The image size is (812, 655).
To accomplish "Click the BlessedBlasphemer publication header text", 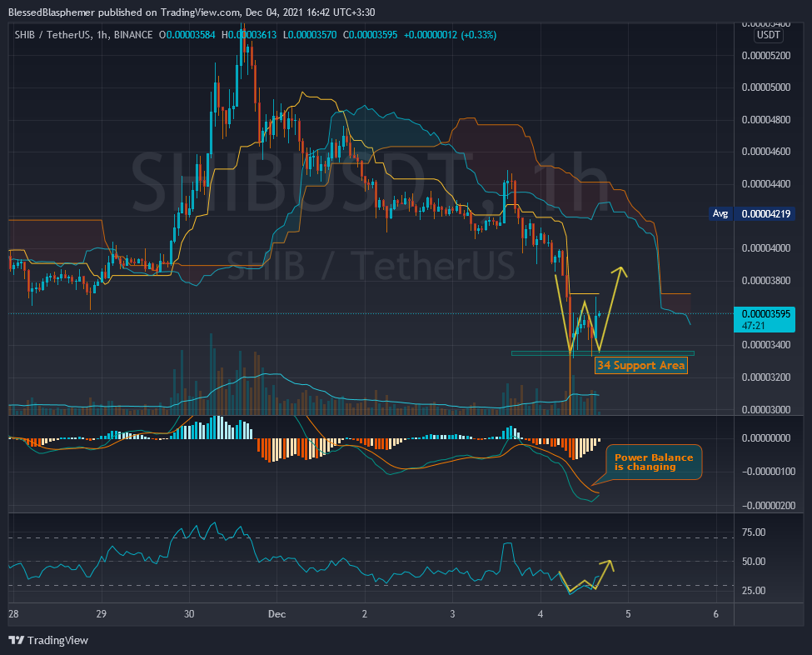I will 192,12.
